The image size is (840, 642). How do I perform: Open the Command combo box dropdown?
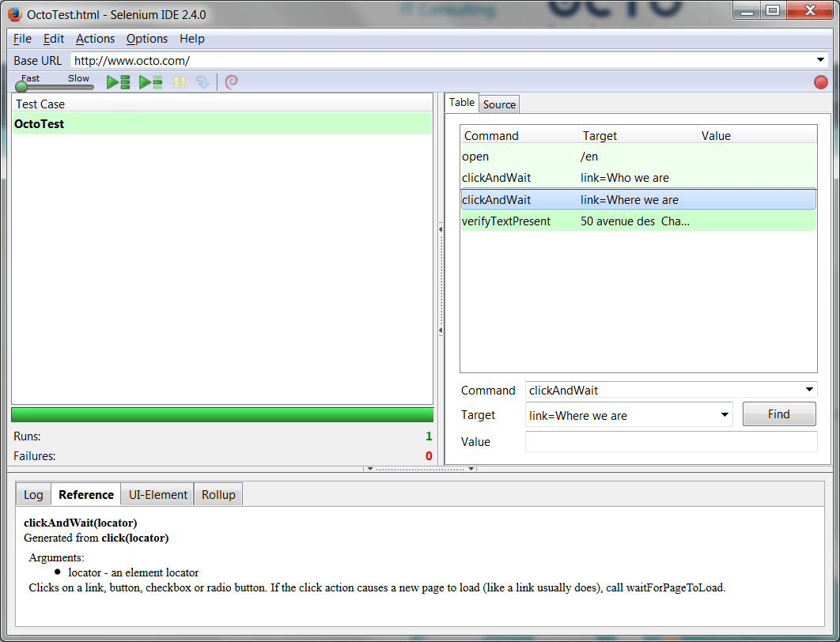click(809, 390)
